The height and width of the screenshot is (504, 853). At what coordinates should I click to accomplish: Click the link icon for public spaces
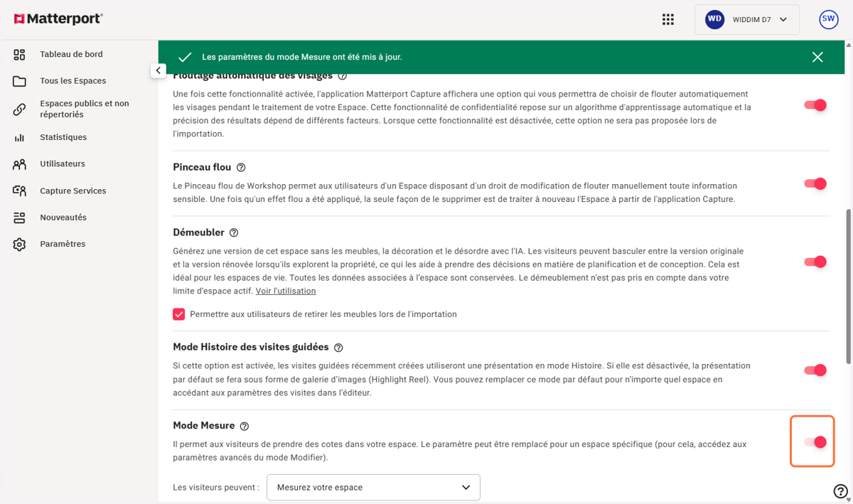19,109
